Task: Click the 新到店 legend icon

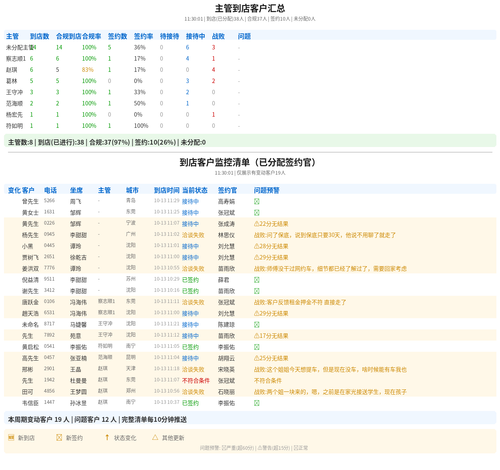Action: 11,437
